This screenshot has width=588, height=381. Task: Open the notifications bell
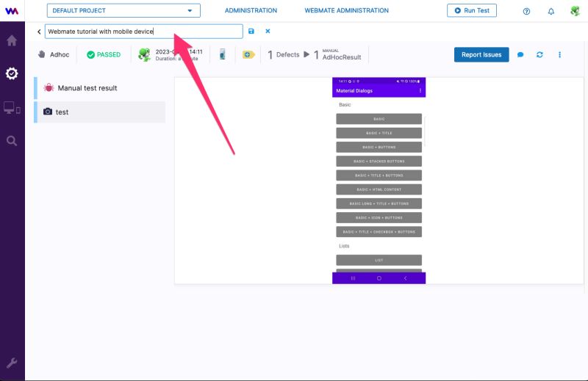pyautogui.click(x=551, y=11)
